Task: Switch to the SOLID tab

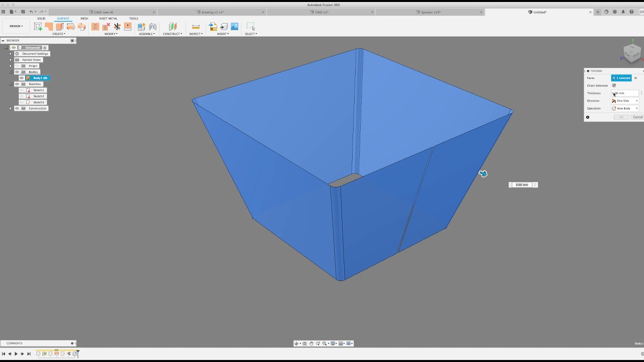Action: click(41, 19)
